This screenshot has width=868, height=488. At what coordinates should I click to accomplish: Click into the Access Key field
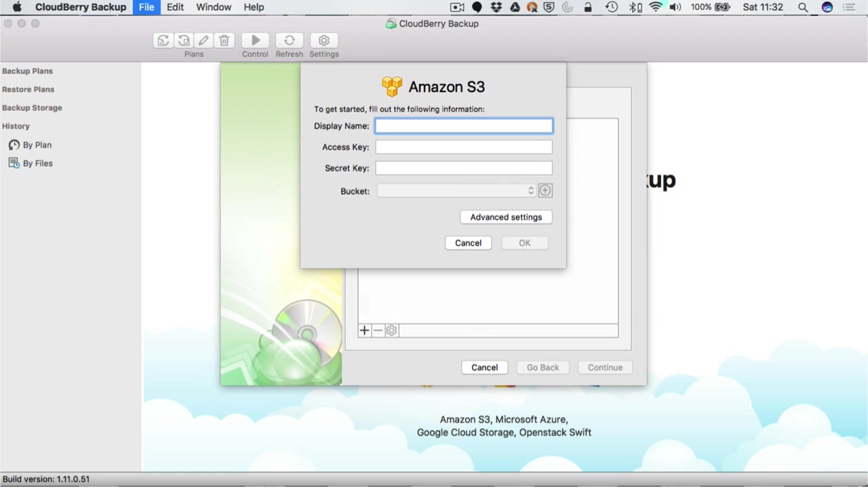(x=464, y=147)
